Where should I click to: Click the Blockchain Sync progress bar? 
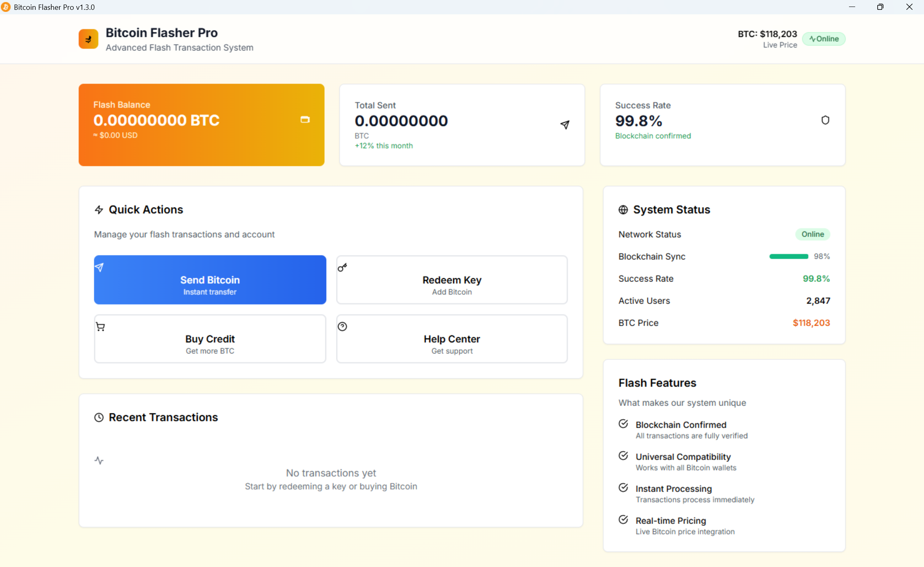click(788, 256)
